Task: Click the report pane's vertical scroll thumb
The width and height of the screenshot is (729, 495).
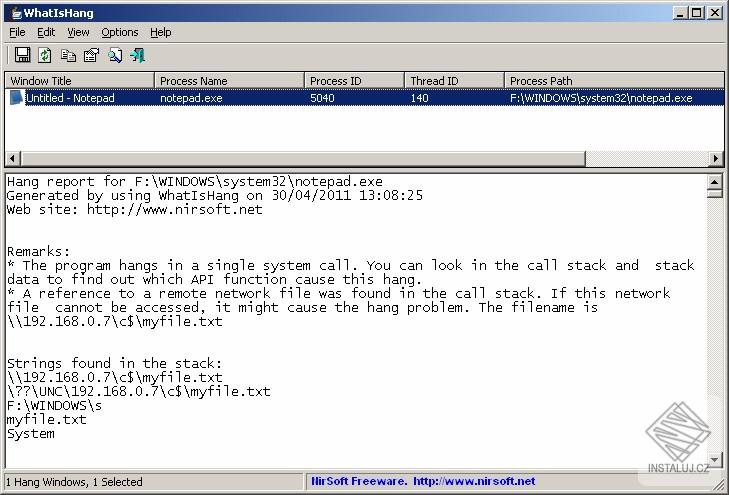Action: (x=715, y=193)
